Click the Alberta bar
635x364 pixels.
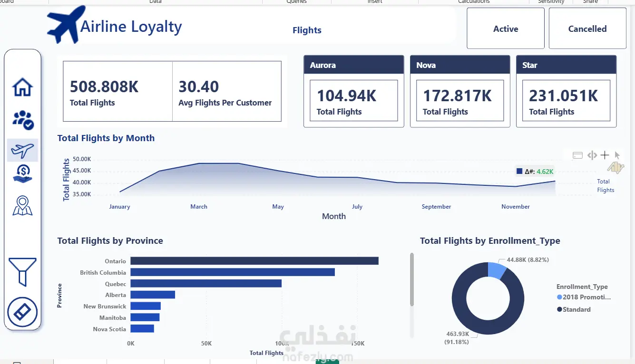(153, 295)
